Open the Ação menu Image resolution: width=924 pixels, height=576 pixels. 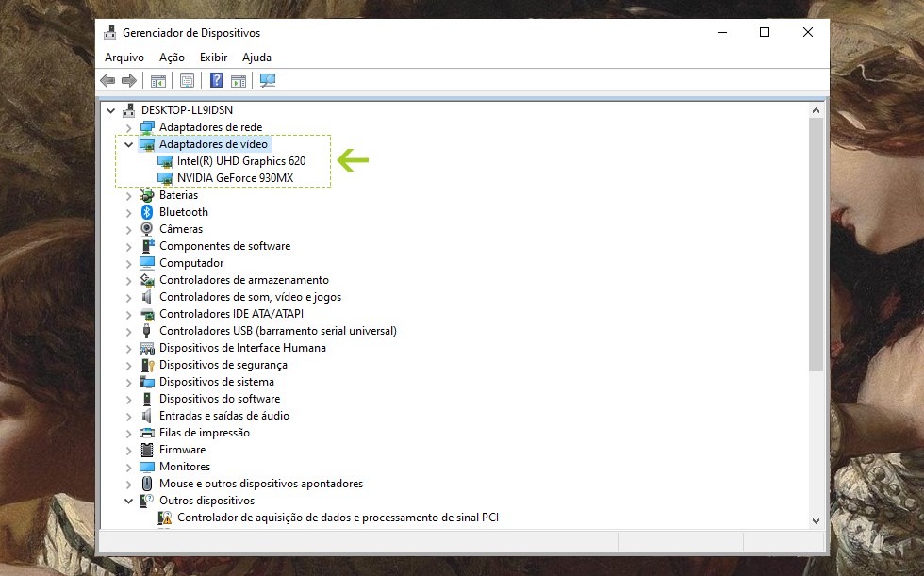(172, 58)
